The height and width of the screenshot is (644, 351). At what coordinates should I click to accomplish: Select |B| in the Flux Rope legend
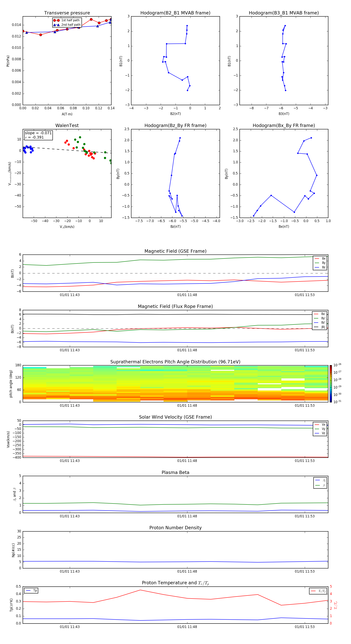pyautogui.click(x=320, y=327)
